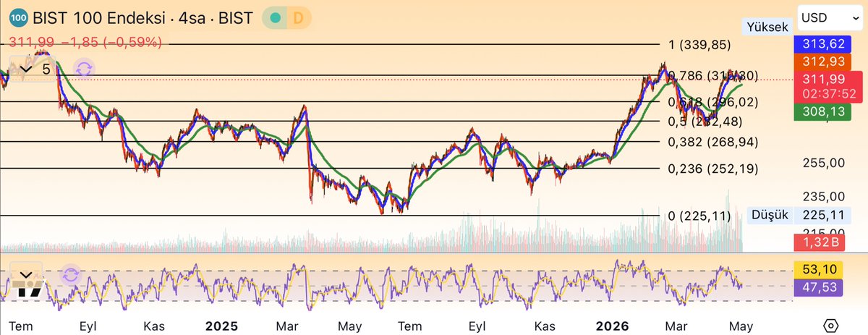The image size is (868, 335).
Task: Click the orange D data badge
Action: [x=297, y=18]
